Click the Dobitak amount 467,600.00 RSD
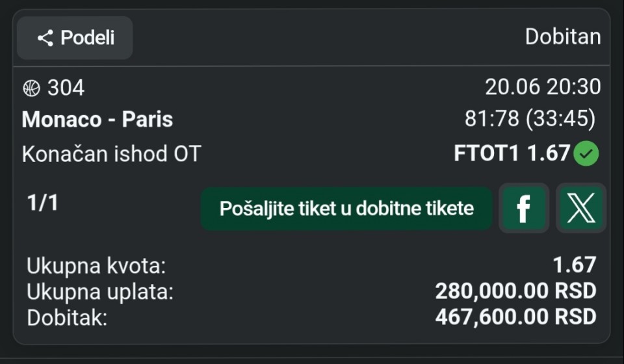The image size is (624, 364). click(x=515, y=317)
